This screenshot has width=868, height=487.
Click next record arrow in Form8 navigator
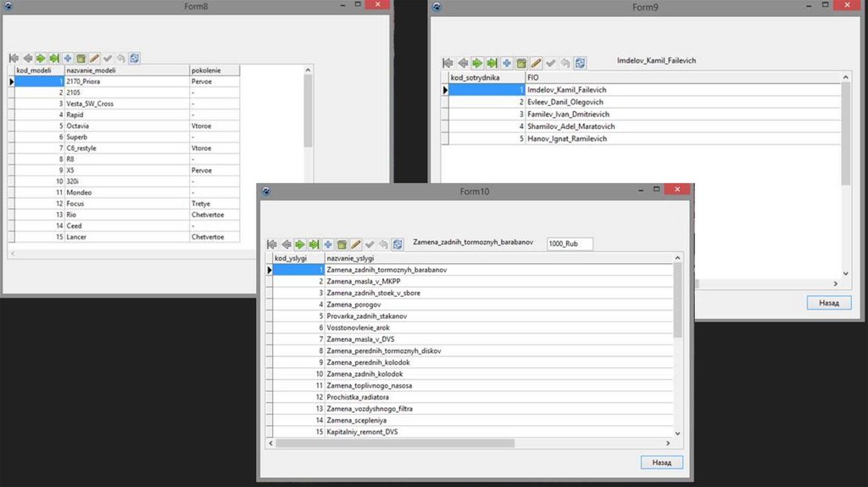[x=40, y=59]
